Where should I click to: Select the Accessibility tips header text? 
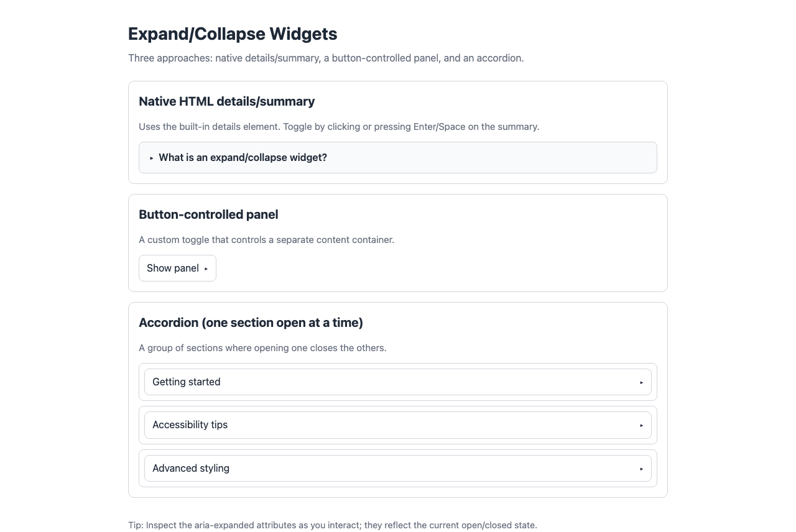pyautogui.click(x=190, y=425)
